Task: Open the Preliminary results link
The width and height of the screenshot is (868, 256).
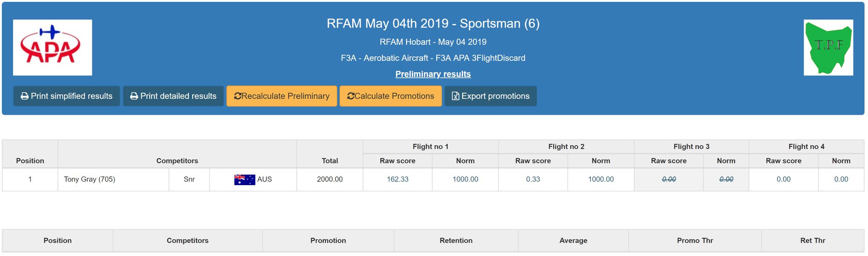Action: coord(433,74)
